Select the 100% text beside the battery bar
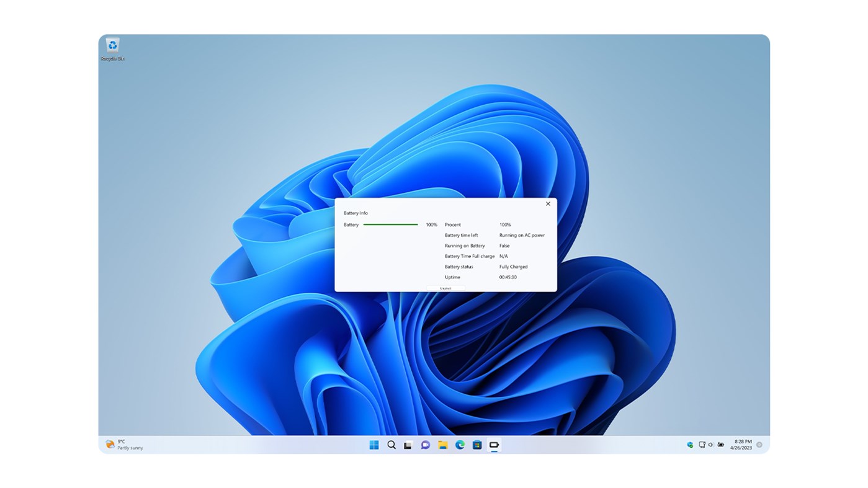 432,224
